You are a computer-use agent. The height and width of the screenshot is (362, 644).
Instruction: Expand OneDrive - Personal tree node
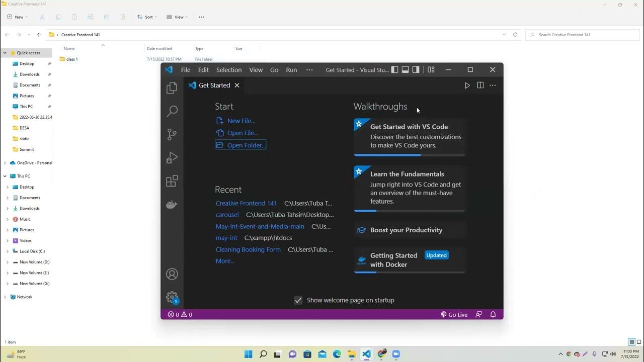pyautogui.click(x=5, y=163)
